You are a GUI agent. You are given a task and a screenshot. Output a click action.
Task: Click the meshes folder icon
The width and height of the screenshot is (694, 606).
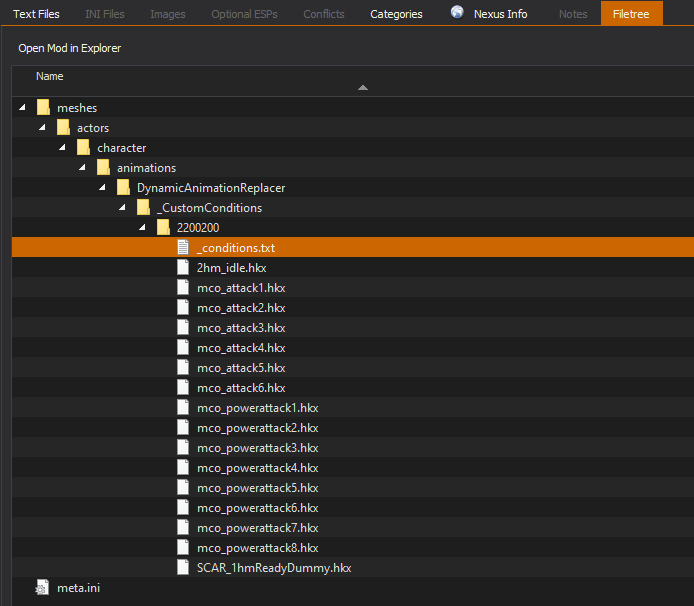click(43, 108)
